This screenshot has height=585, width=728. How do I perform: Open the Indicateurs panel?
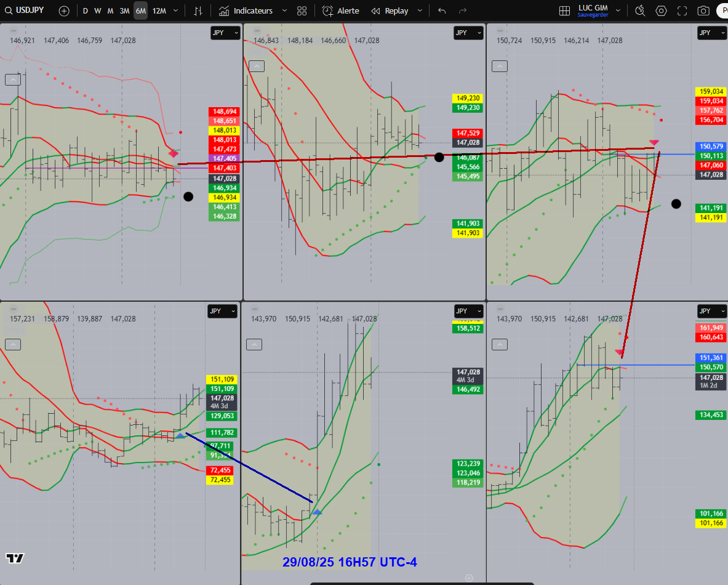coord(246,10)
